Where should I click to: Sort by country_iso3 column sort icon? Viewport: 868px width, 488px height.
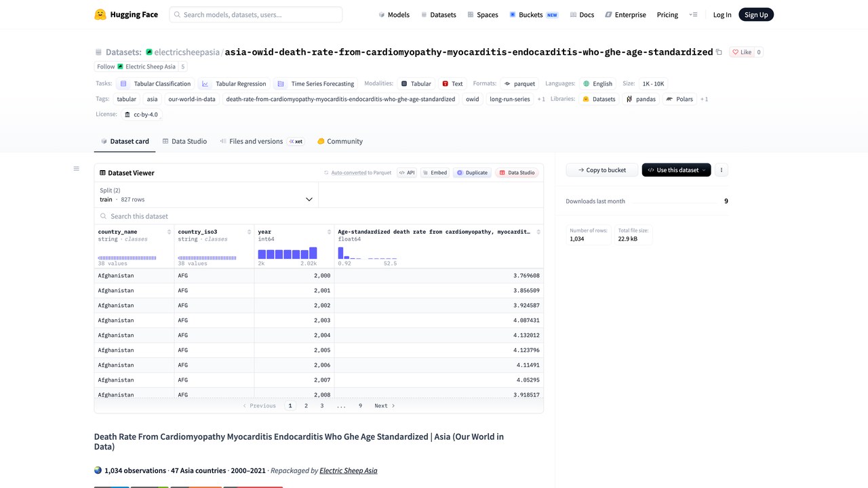(250, 232)
